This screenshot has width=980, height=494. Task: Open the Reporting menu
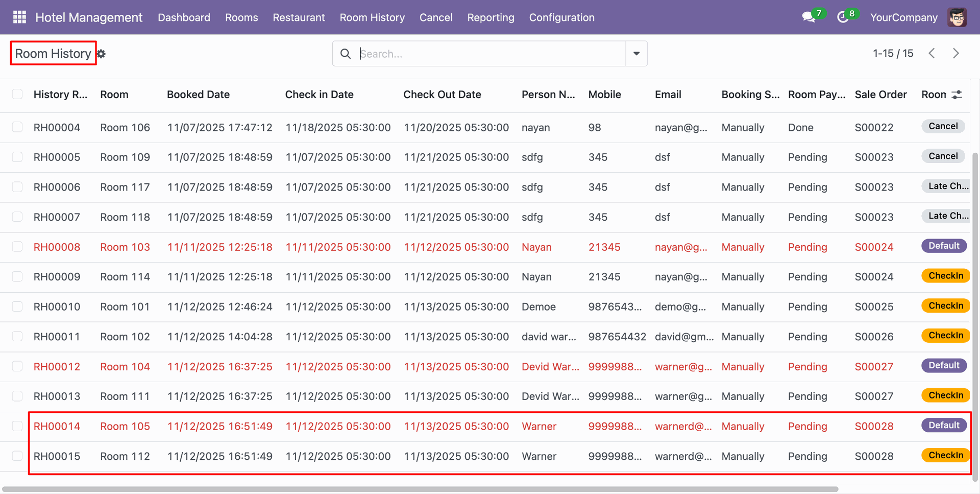point(491,17)
